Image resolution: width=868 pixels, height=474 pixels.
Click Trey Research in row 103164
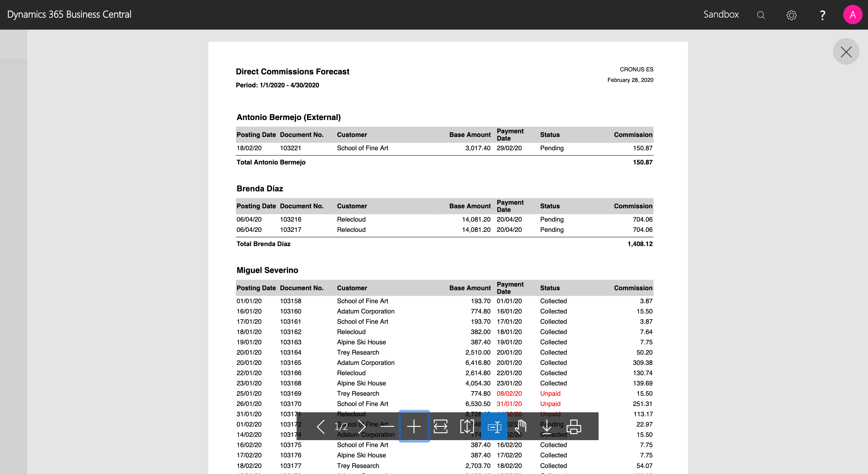[x=358, y=352]
